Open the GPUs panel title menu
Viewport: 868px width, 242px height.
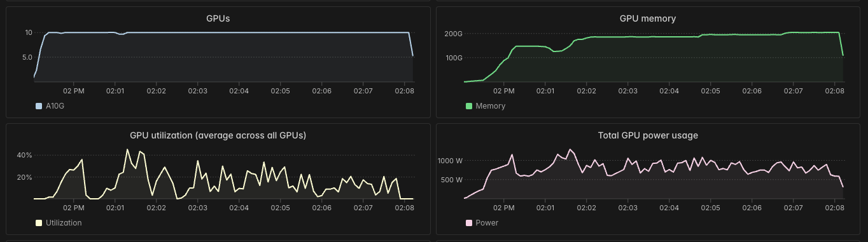click(218, 18)
